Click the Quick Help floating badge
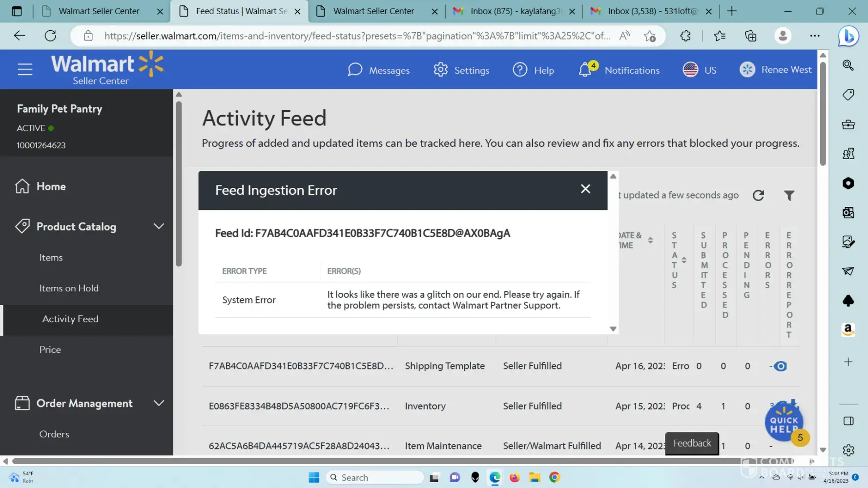 tap(783, 421)
